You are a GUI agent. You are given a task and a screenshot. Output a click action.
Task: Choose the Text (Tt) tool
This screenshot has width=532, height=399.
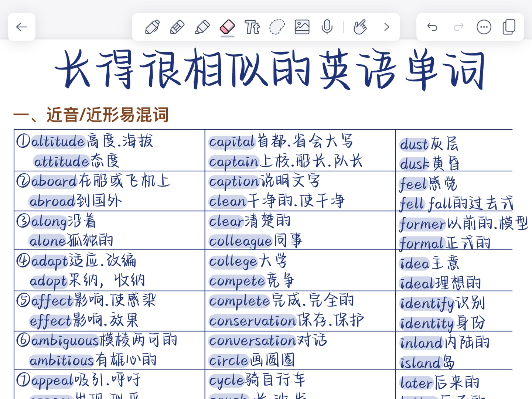[x=252, y=27]
